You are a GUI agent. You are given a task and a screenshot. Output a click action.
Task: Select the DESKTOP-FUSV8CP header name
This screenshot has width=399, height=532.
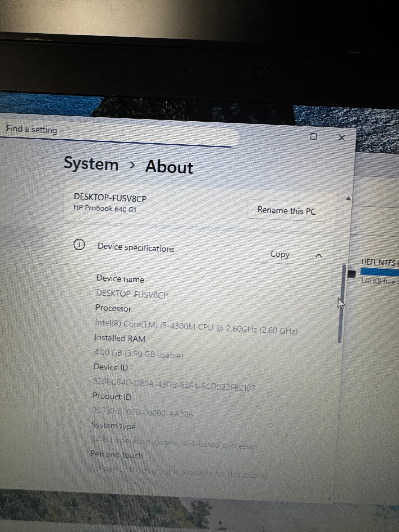point(110,198)
